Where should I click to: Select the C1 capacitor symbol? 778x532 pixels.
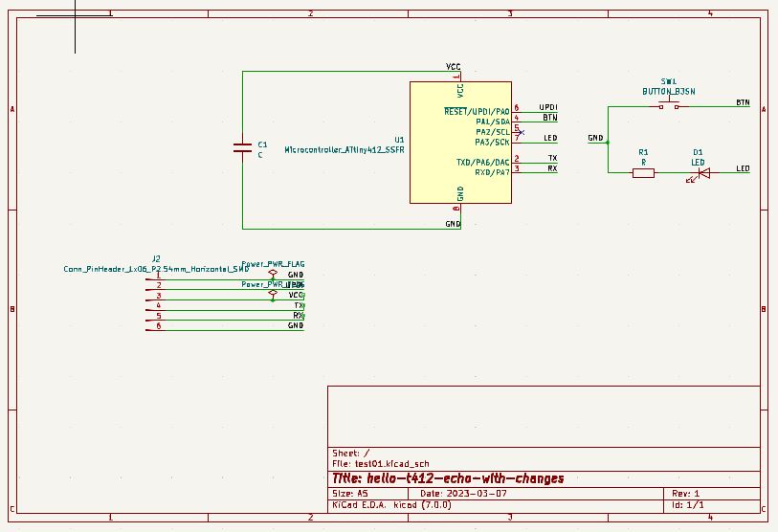[243, 147]
